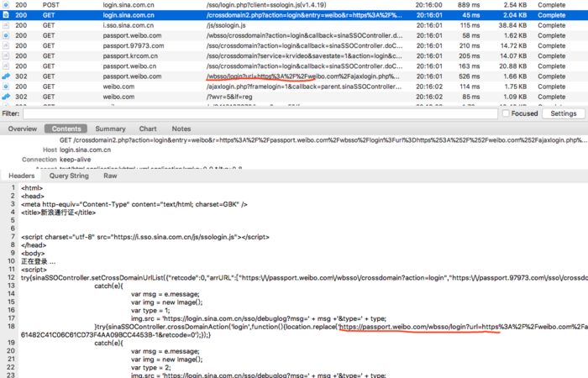The height and width of the screenshot is (378, 588).
Task: Click the icon of the POST login.php row
Action: (x=6, y=5)
